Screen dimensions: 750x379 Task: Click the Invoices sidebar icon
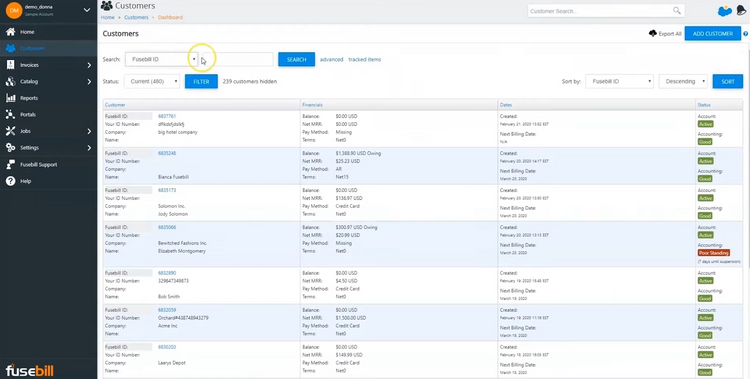point(11,65)
